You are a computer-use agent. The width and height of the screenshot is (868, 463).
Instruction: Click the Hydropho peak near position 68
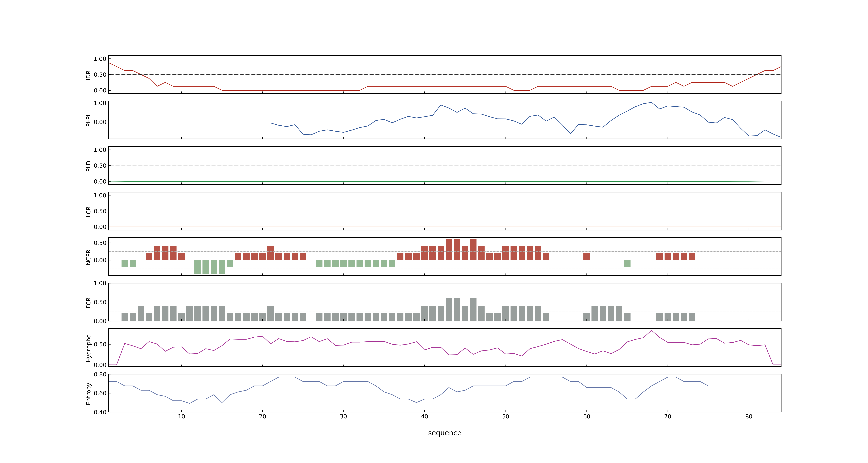point(651,331)
